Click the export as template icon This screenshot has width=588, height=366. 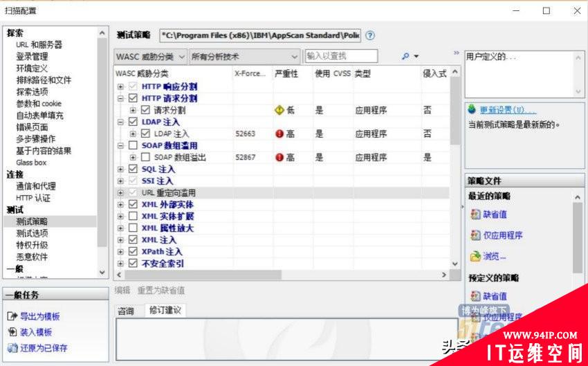[12, 316]
